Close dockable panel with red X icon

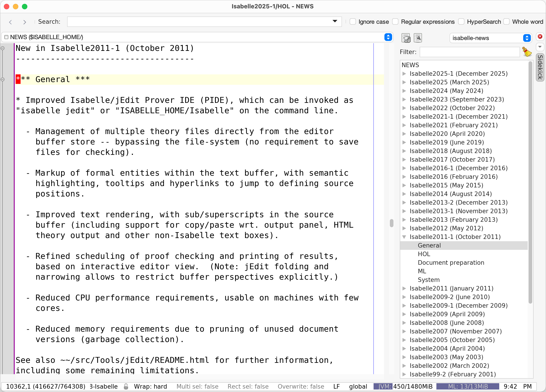(540, 37)
